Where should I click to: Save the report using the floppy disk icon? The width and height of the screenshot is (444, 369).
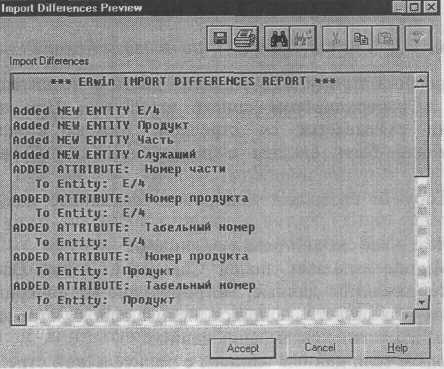point(219,38)
